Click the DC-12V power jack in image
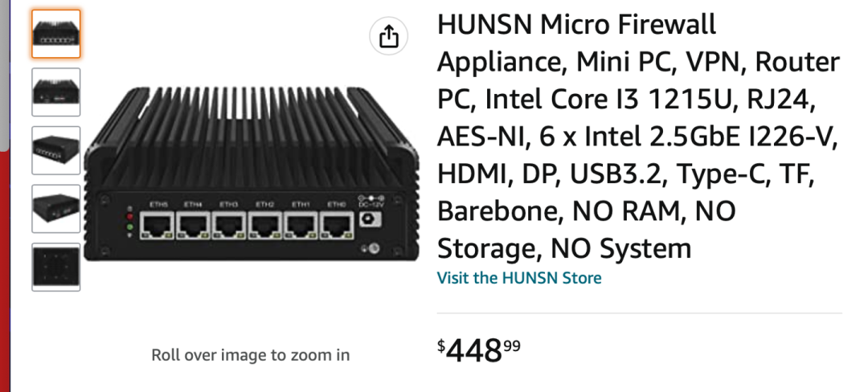This screenshot has width=868, height=392. point(367,219)
